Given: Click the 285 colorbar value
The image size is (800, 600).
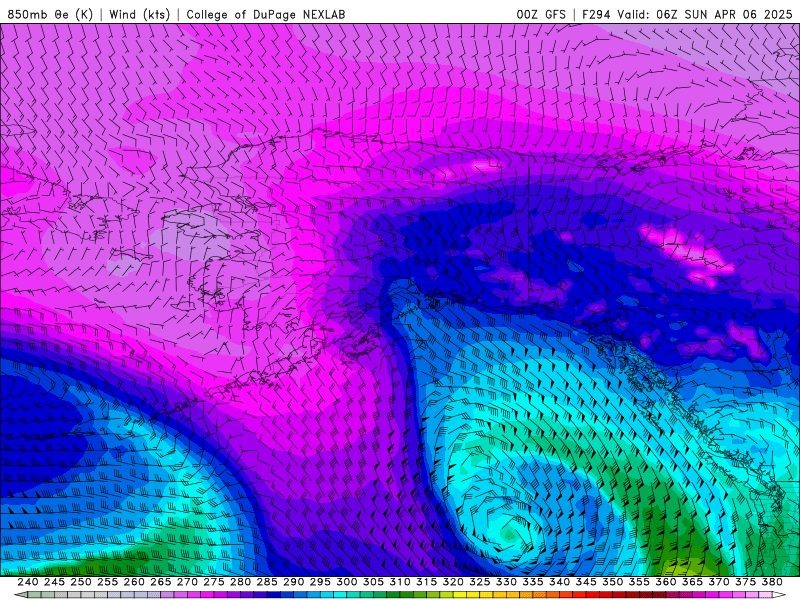Looking at the screenshot, I should coord(267,582).
